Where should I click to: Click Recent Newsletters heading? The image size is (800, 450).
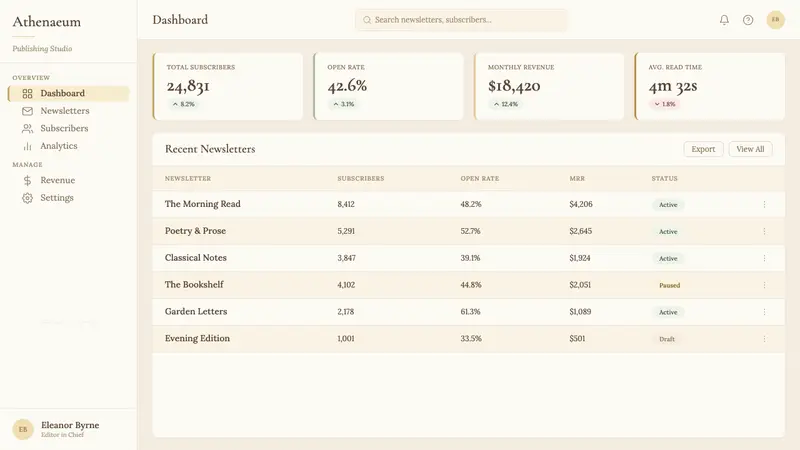tap(210, 149)
